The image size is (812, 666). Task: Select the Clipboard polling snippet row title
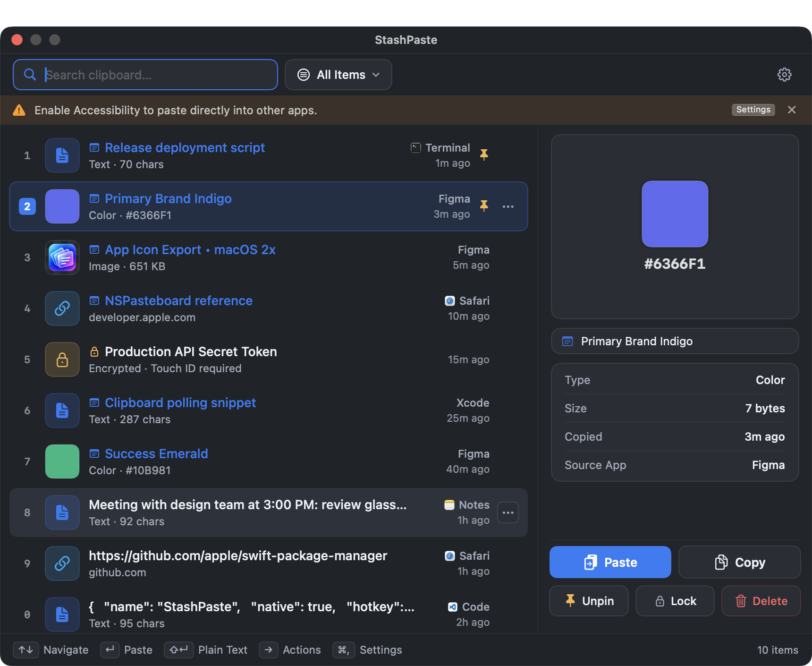180,402
